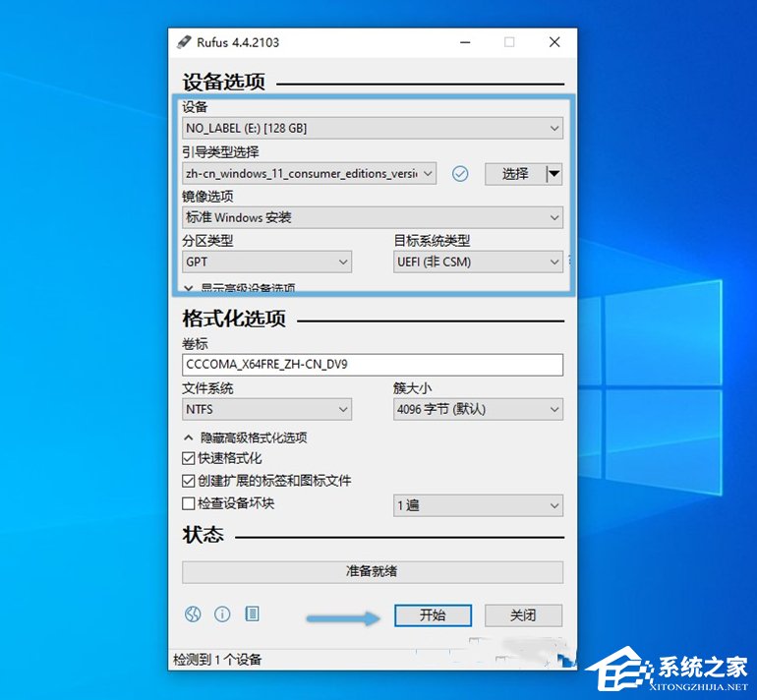Click the 引导类型选择 label
The height and width of the screenshot is (700, 757).
(x=220, y=152)
